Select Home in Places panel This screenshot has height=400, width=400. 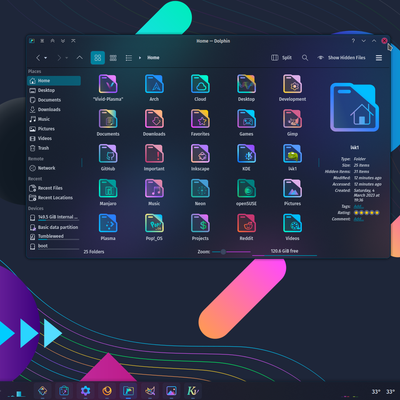pyautogui.click(x=54, y=81)
